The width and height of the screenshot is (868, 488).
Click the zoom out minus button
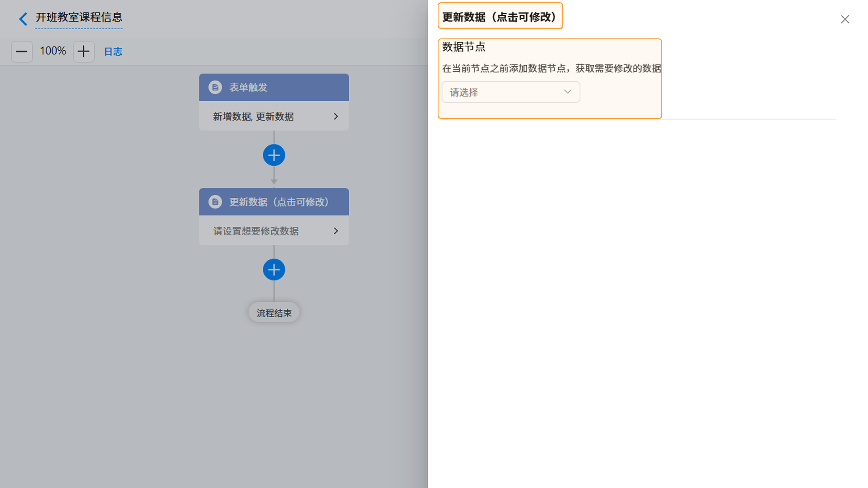[22, 52]
